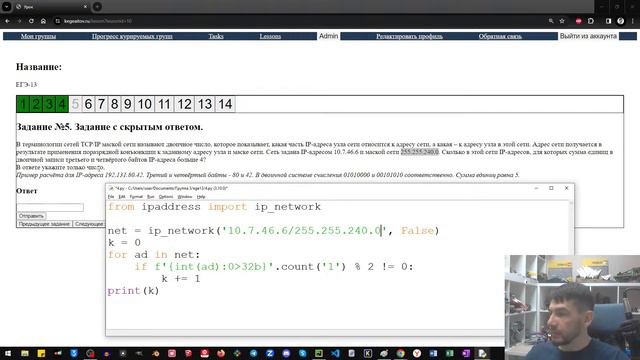Open Visual Studio Code from taskbar
Image resolution: width=640 pixels, height=360 pixels.
(x=335, y=353)
